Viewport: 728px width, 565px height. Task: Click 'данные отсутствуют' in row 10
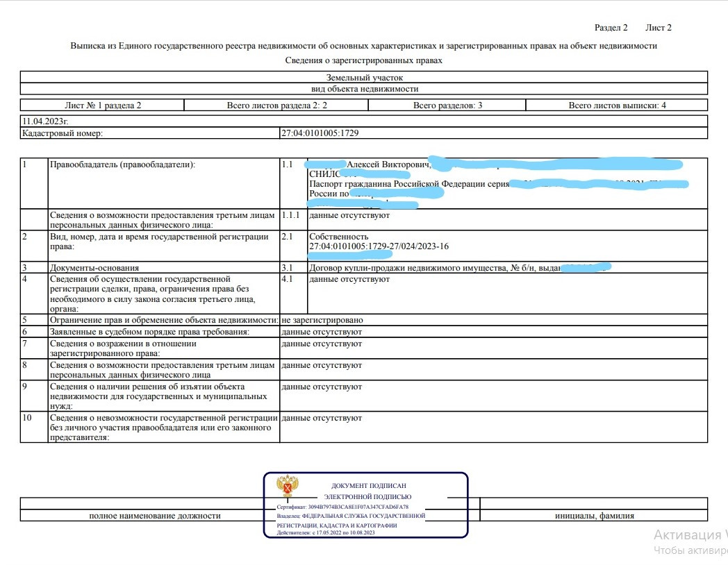click(322, 418)
